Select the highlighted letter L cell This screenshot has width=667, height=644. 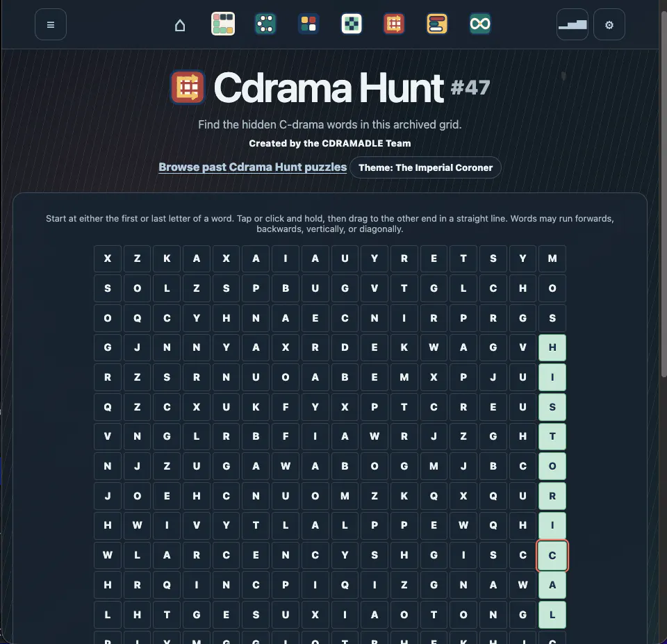552,615
